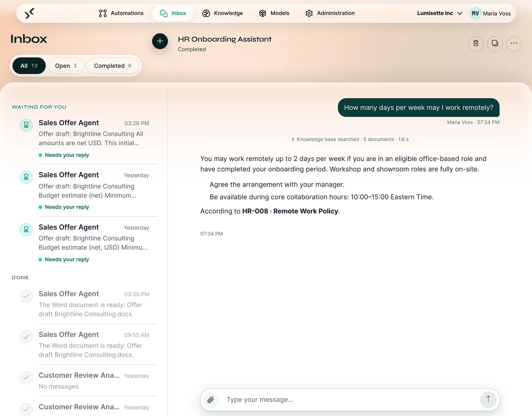532x416 pixels.
Task: Click the copy conversation icon
Action: click(x=495, y=44)
